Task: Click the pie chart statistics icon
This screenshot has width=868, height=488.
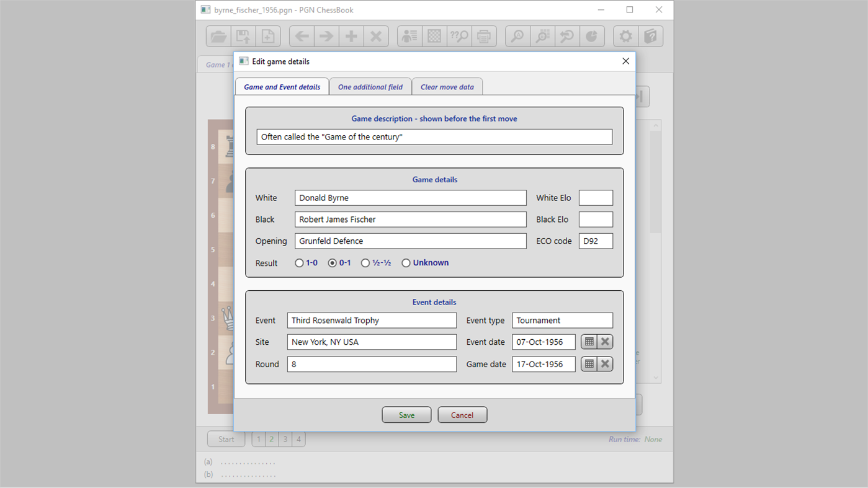Action: point(592,36)
